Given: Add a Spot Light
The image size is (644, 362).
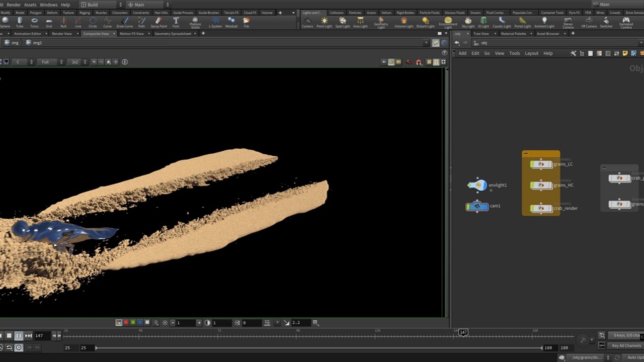Looking at the screenshot, I should coord(343,22).
